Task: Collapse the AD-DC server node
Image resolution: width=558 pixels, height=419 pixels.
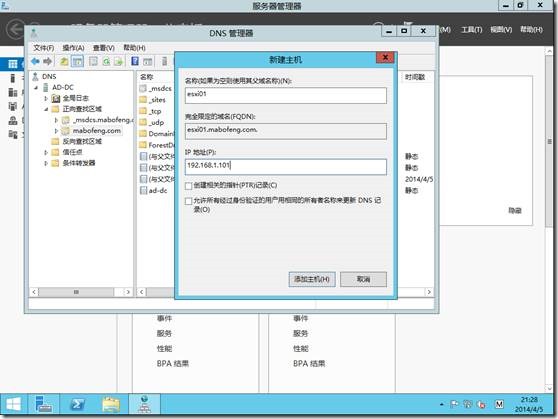Action: (36, 88)
